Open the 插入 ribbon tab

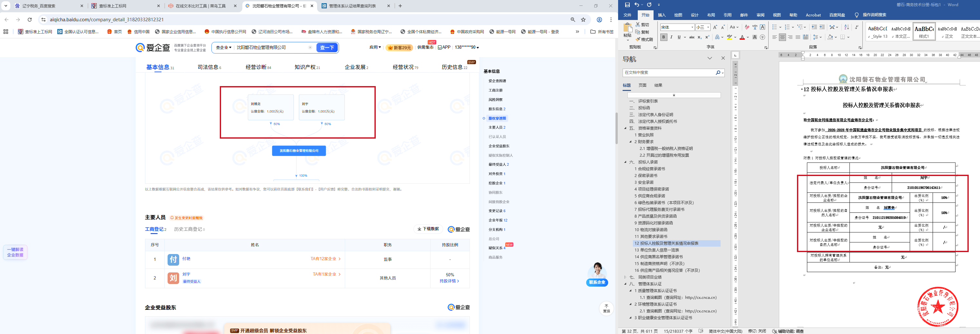click(x=662, y=15)
